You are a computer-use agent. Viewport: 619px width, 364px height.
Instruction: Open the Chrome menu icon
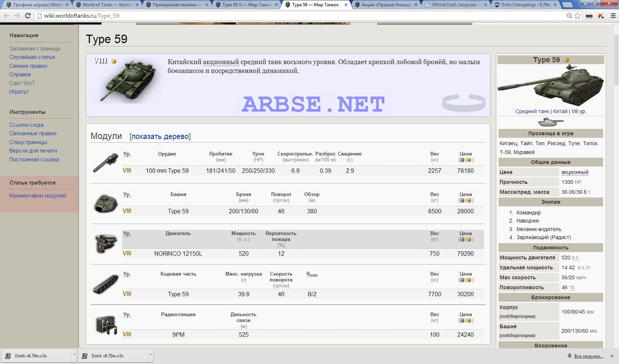(613, 15)
